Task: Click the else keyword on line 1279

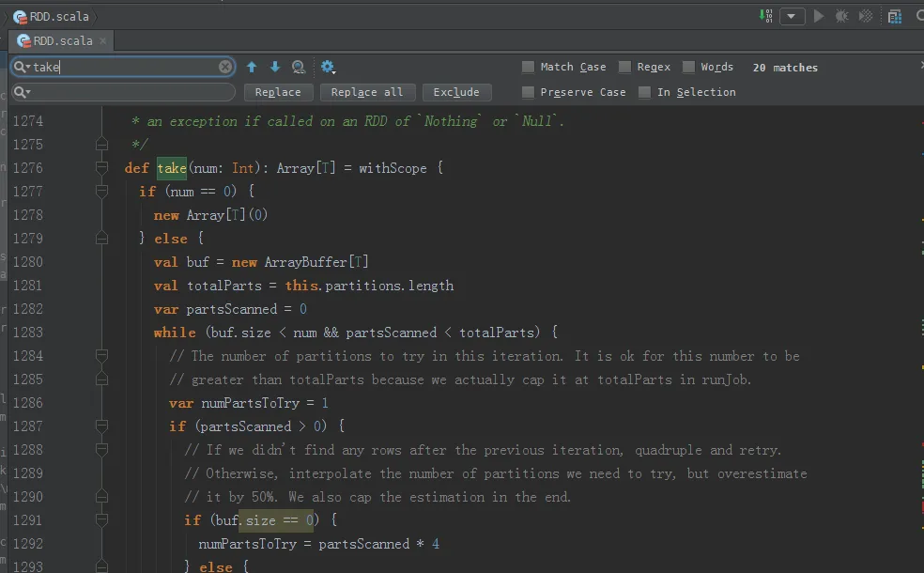Action: [x=171, y=239]
